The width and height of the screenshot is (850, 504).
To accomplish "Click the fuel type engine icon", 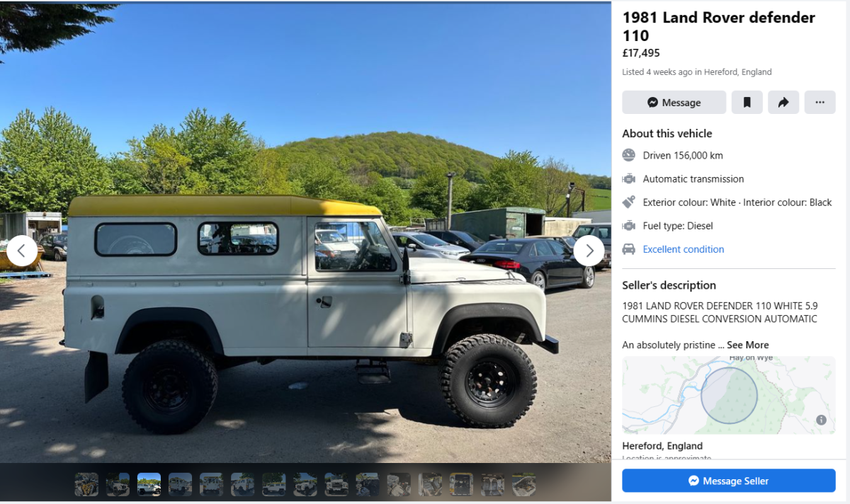I will [629, 226].
